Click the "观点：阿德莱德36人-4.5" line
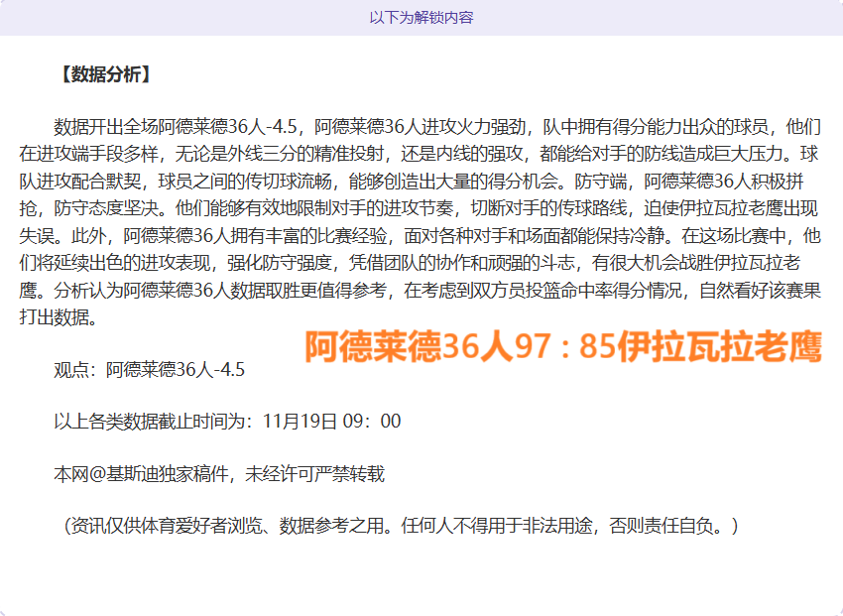The image size is (843, 616). pyautogui.click(x=149, y=370)
